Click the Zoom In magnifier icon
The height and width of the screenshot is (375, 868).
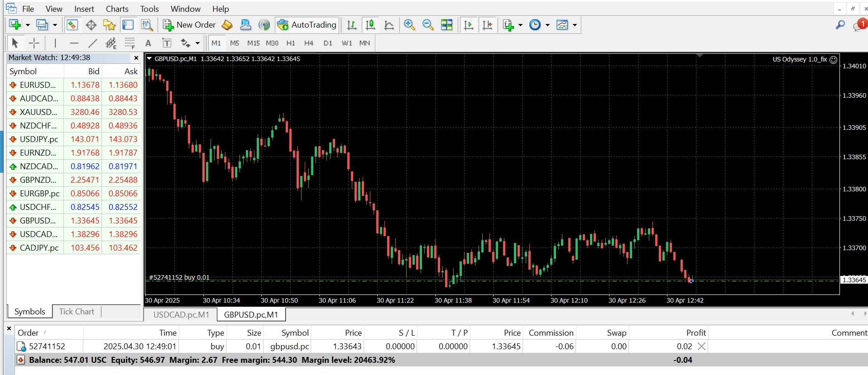pyautogui.click(x=409, y=25)
